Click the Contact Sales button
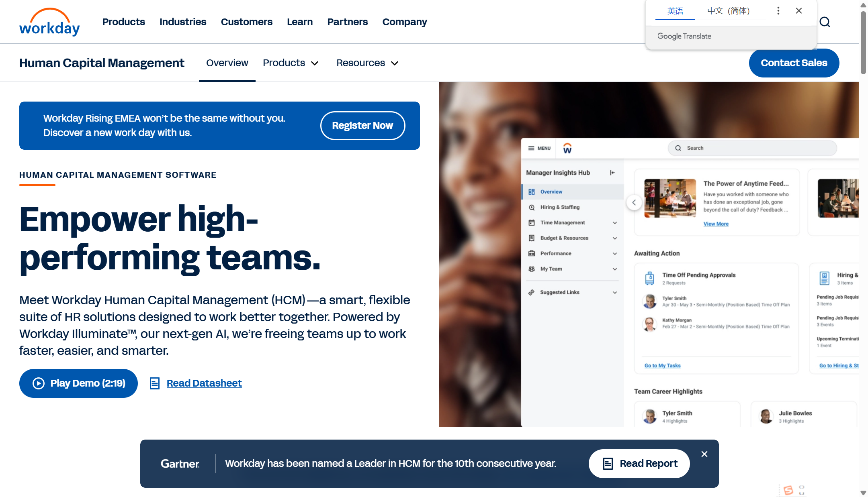868x497 pixels. [794, 63]
